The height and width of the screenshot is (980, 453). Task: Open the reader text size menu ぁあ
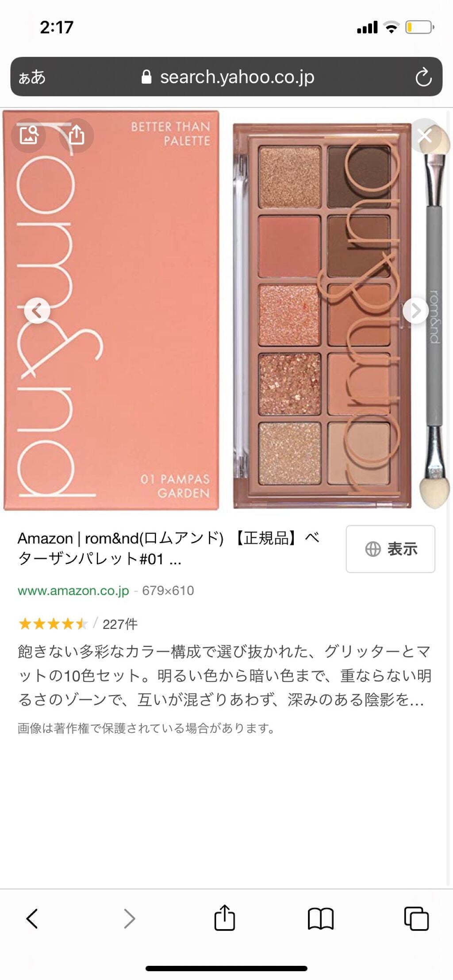32,77
